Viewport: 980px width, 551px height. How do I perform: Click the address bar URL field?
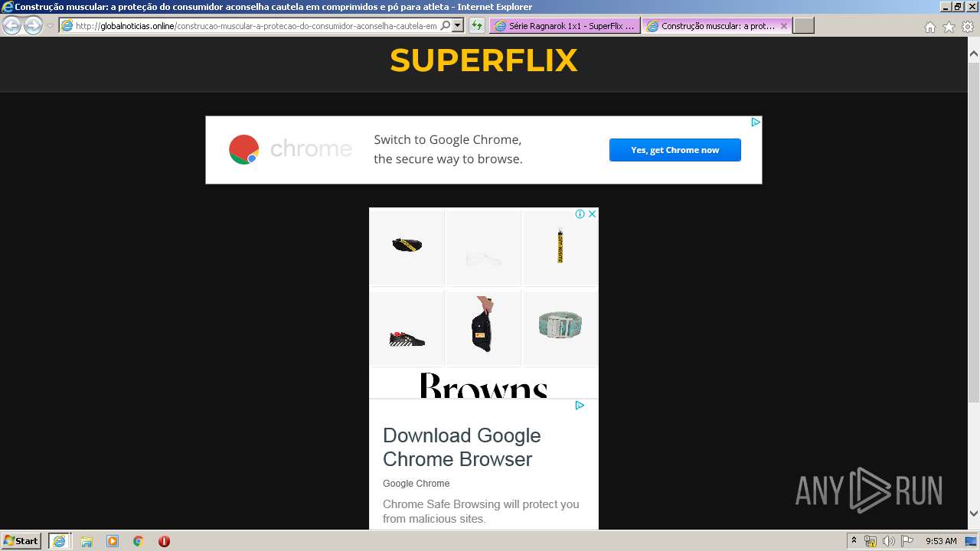(255, 26)
